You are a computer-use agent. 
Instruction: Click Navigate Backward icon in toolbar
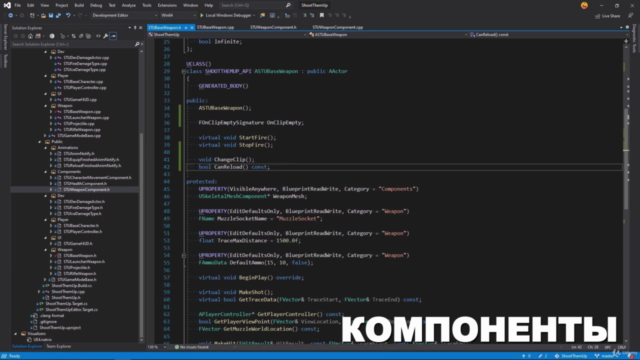click(x=10, y=16)
